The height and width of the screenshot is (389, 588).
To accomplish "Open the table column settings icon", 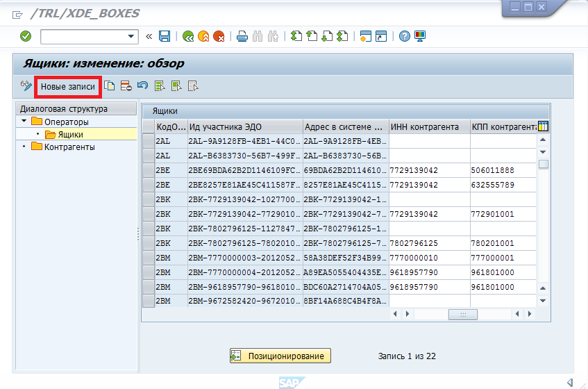I will tap(543, 126).
